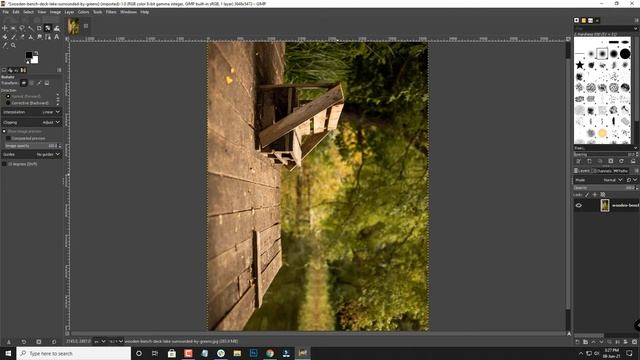Select the Text tool

point(57,37)
